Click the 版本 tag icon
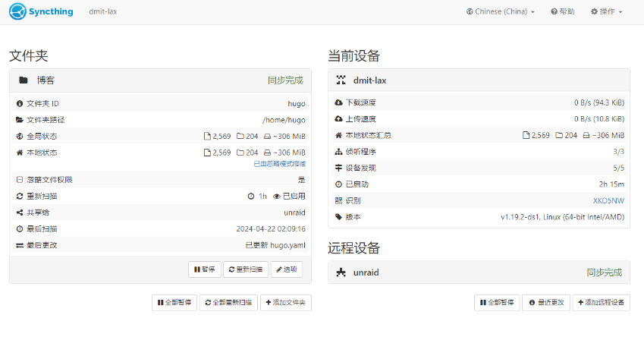The image size is (644, 340). (338, 217)
